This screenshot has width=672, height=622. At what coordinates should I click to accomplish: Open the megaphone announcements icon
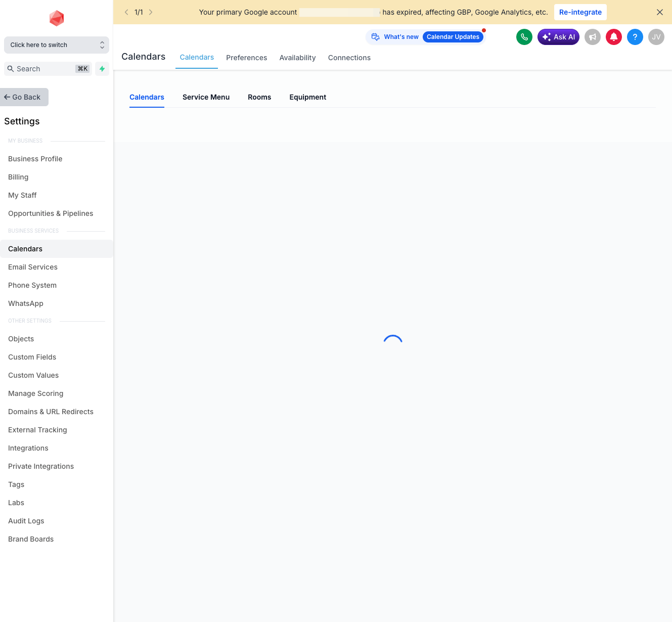[593, 37]
